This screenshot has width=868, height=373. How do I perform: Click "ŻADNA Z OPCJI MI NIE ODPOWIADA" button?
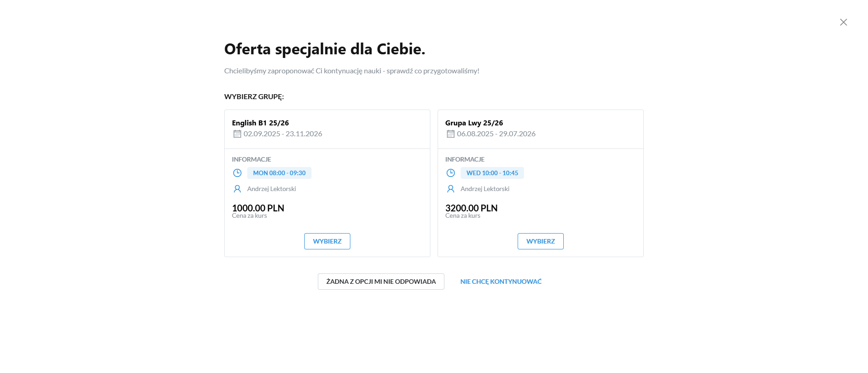[381, 282]
